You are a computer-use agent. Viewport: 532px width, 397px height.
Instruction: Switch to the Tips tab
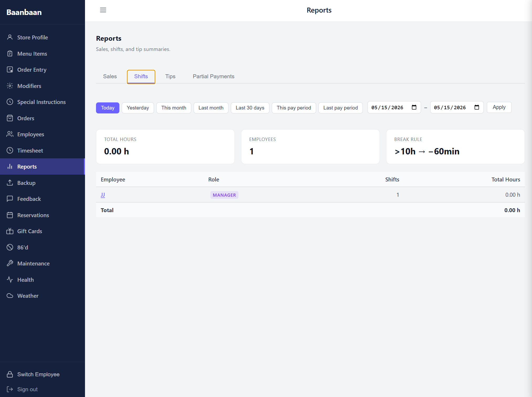coord(170,76)
